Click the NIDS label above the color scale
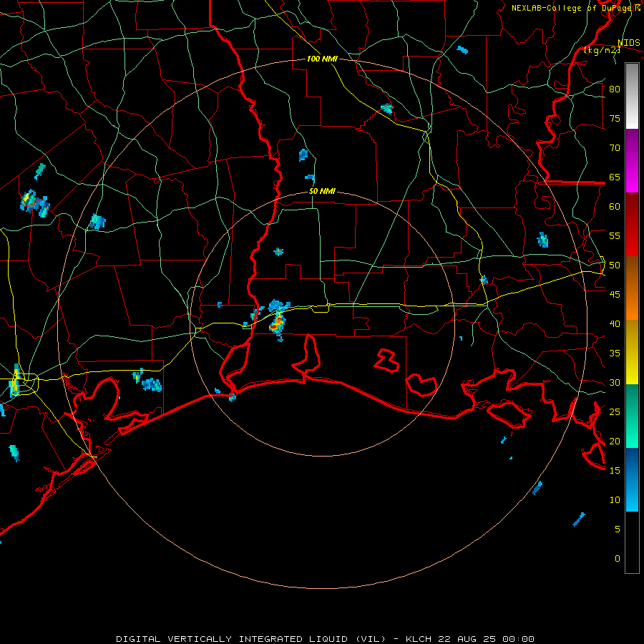Image resolution: width=644 pixels, height=644 pixels. pos(629,43)
